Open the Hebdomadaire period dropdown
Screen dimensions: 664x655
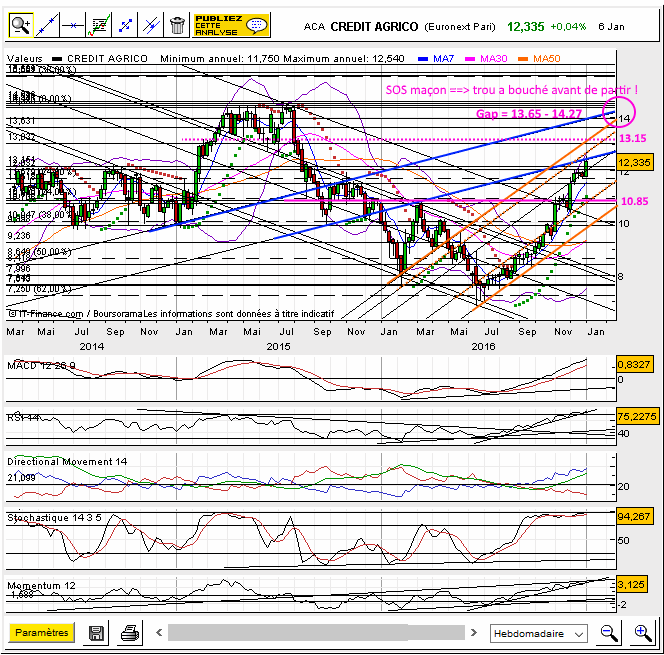(x=538, y=633)
